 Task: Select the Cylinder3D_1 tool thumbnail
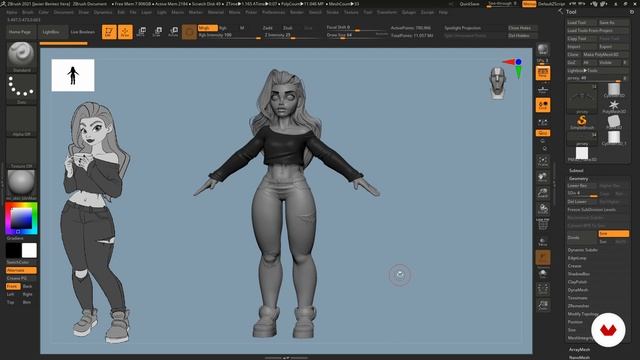613,138
